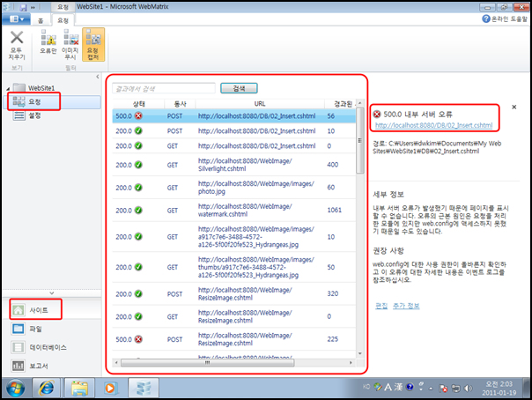Select the 200.0 GET ResizeImage.cshtml row

click(234, 316)
